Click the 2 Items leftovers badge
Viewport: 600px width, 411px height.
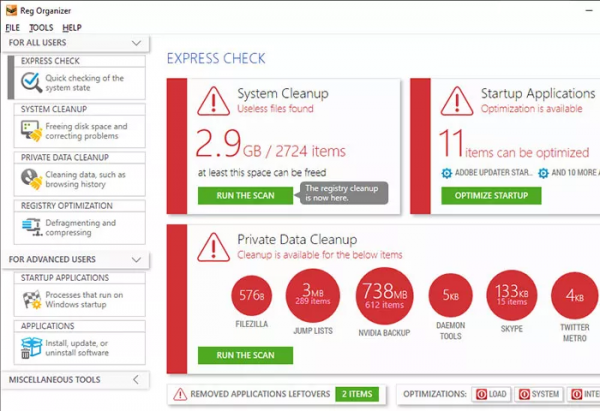[356, 394]
